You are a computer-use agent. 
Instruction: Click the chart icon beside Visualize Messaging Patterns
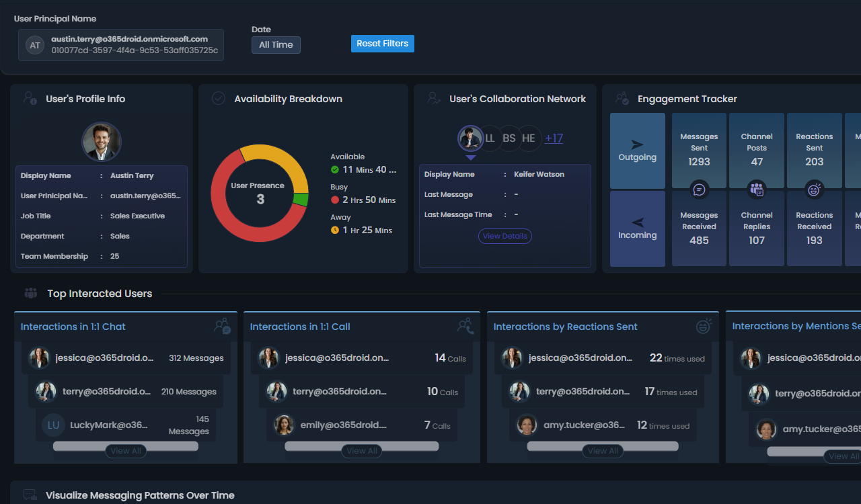pyautogui.click(x=30, y=495)
